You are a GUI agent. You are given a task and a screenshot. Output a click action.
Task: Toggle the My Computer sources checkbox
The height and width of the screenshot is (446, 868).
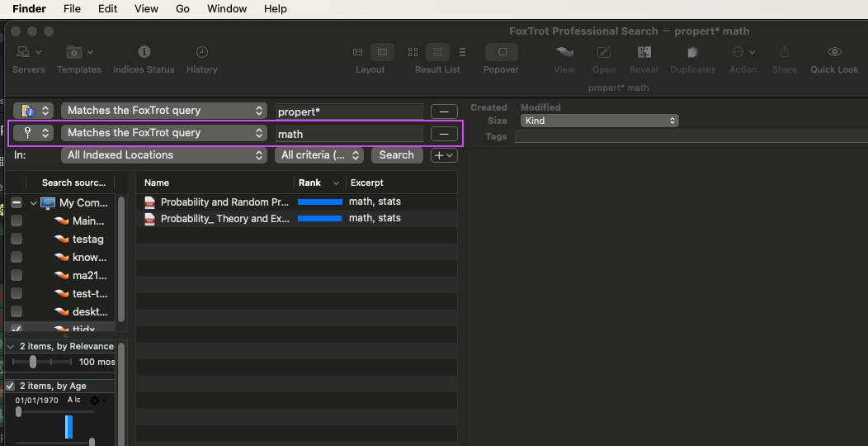coord(17,203)
